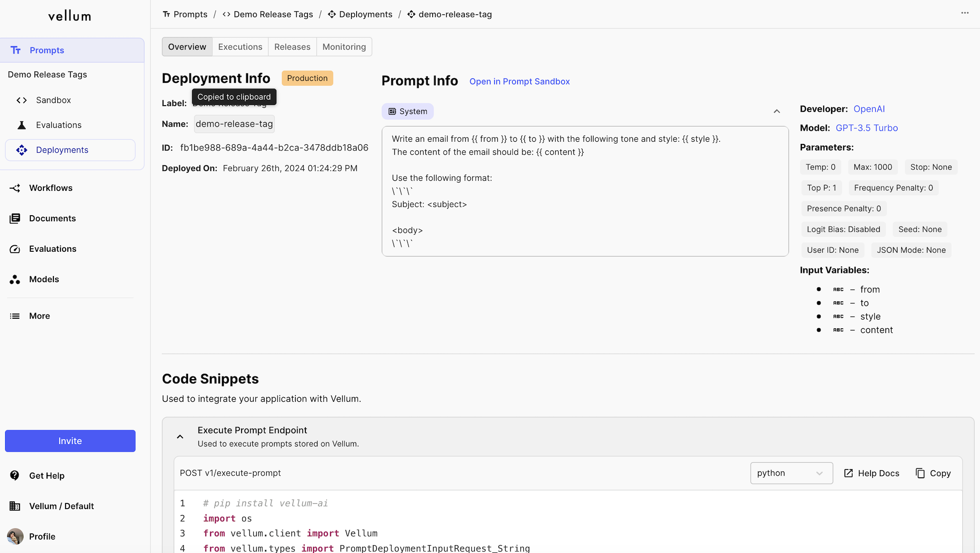Viewport: 980px width, 553px height.
Task: Click the Profile avatar picture
Action: point(15,536)
